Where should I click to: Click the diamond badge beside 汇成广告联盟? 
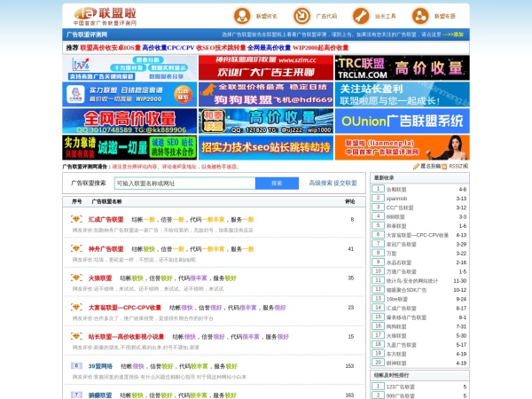76,219
